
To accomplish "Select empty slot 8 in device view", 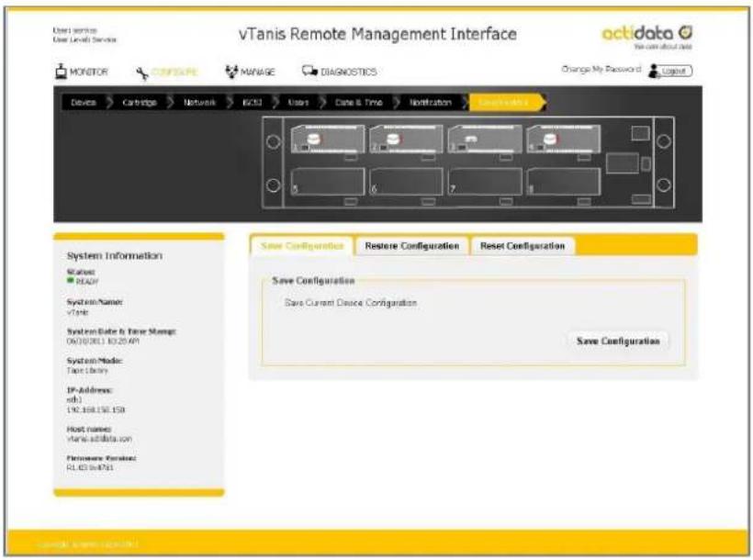I will (563, 182).
